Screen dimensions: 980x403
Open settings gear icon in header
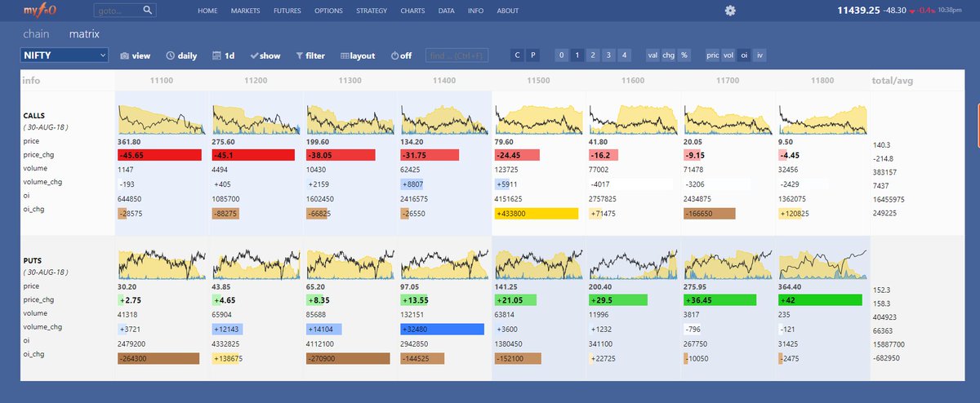(730, 11)
